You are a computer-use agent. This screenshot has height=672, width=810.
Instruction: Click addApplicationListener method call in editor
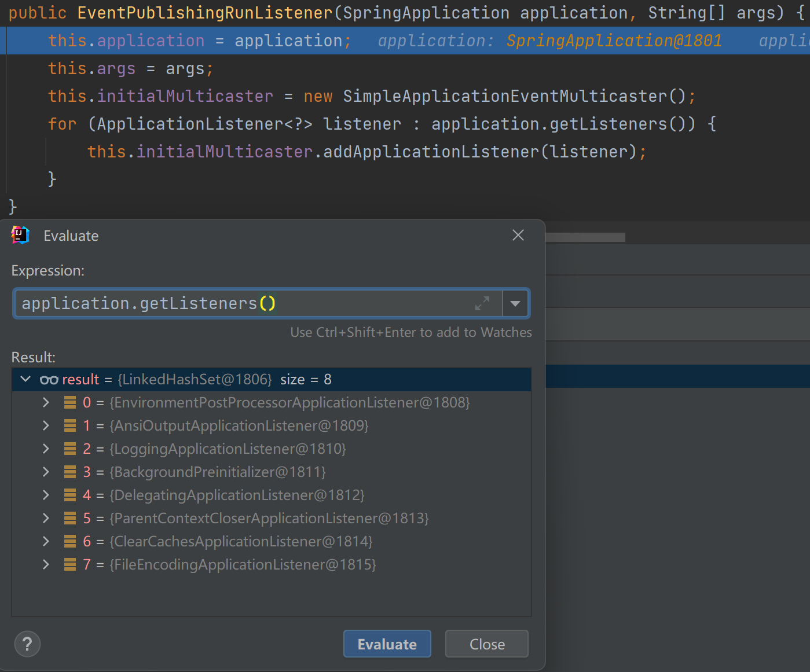click(x=431, y=152)
